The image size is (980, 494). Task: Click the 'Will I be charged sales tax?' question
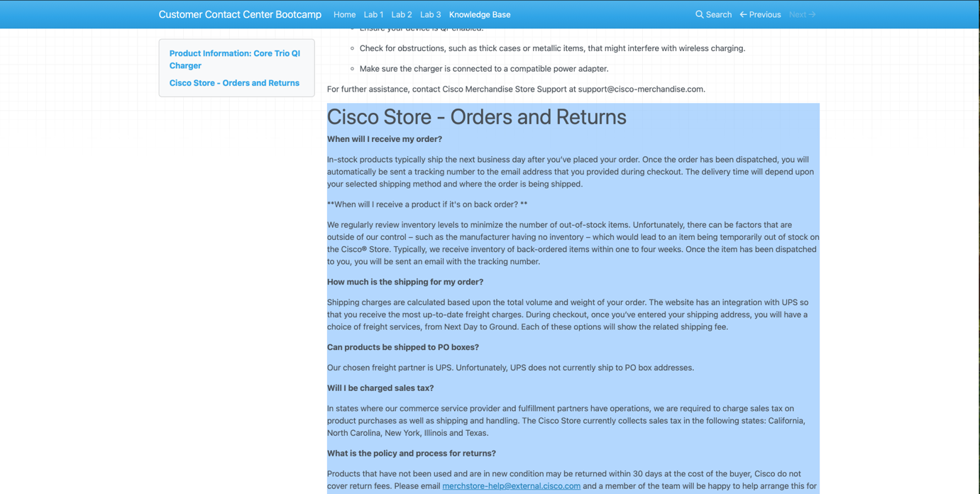point(380,388)
